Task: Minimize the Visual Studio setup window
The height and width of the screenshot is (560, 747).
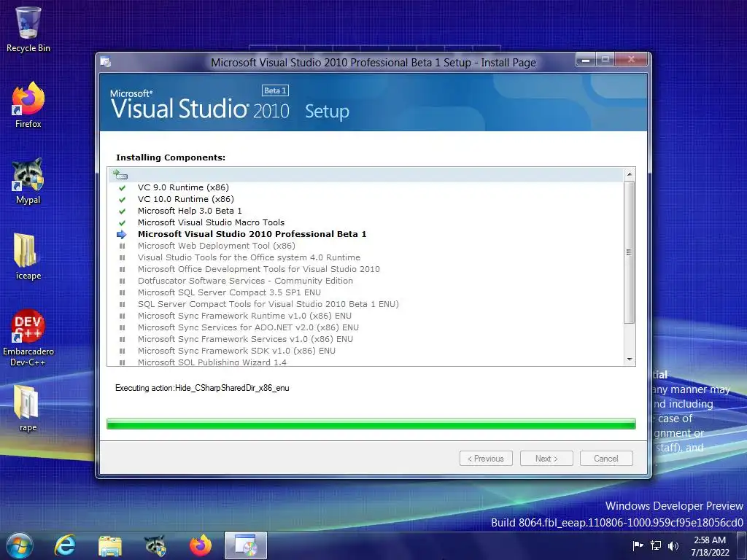Action: 586,60
